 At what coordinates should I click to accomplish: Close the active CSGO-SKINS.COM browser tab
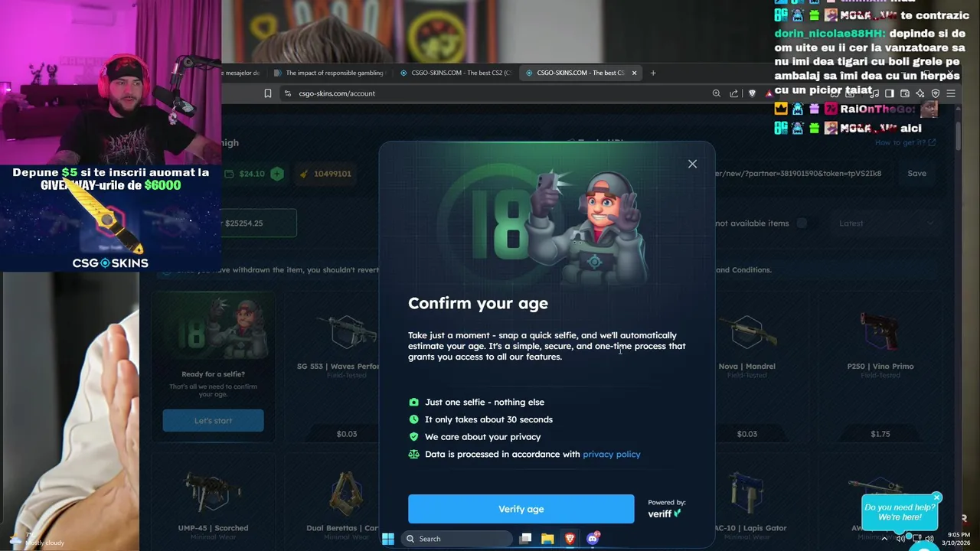634,73
